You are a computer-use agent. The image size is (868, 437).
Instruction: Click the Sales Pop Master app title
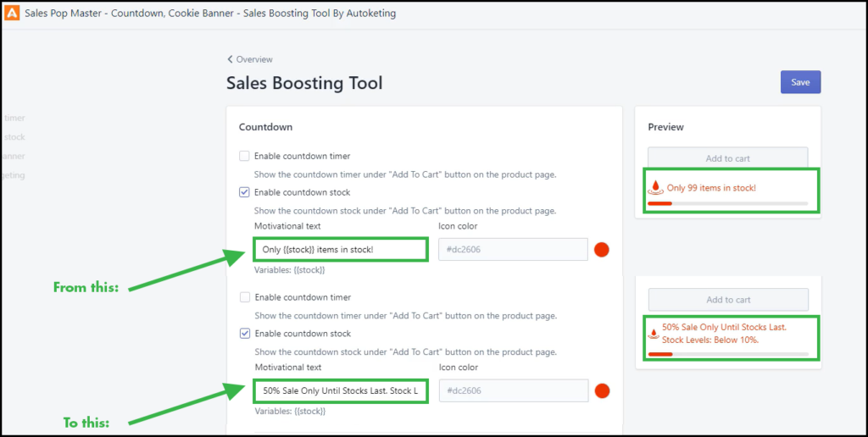[210, 14]
